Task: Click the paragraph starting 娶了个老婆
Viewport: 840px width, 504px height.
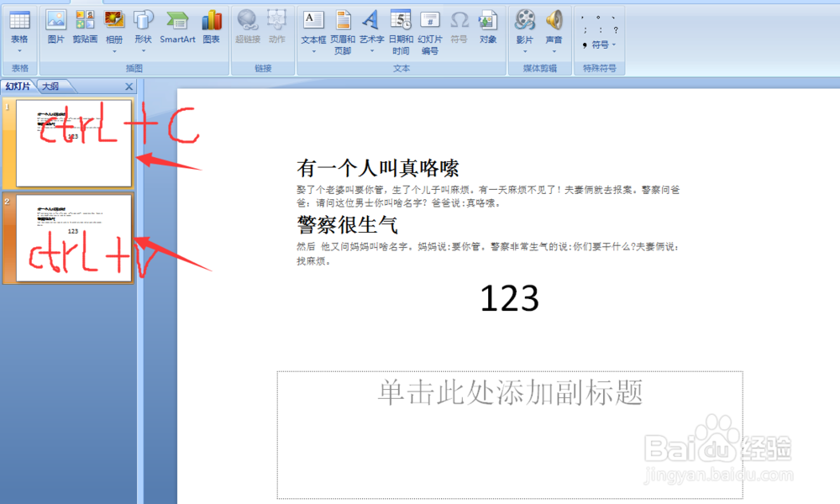Action: 488,197
